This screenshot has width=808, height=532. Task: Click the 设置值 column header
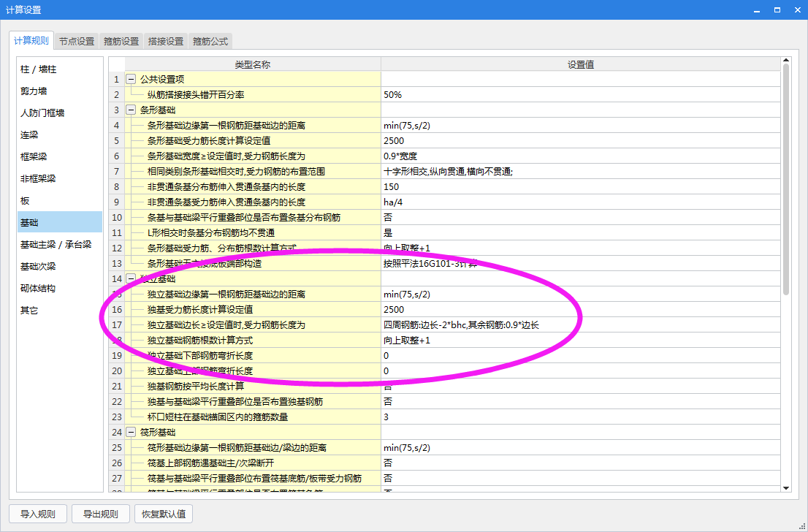click(581, 64)
